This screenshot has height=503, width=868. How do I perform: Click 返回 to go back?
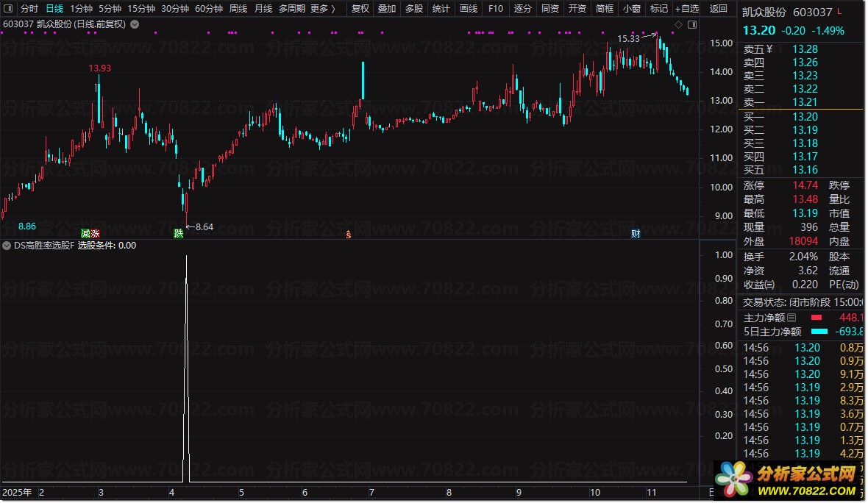tap(719, 8)
